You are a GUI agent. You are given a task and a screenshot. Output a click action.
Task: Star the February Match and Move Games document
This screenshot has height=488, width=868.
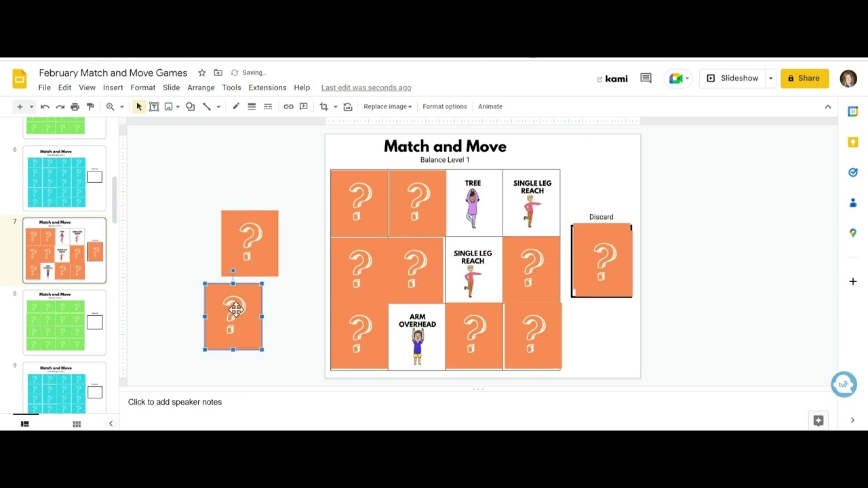click(201, 73)
